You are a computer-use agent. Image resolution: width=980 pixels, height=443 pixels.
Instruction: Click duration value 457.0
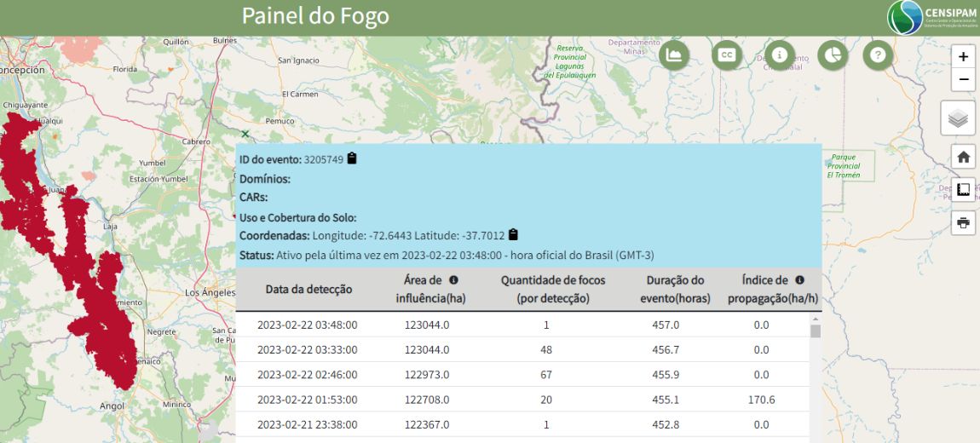[x=666, y=325]
